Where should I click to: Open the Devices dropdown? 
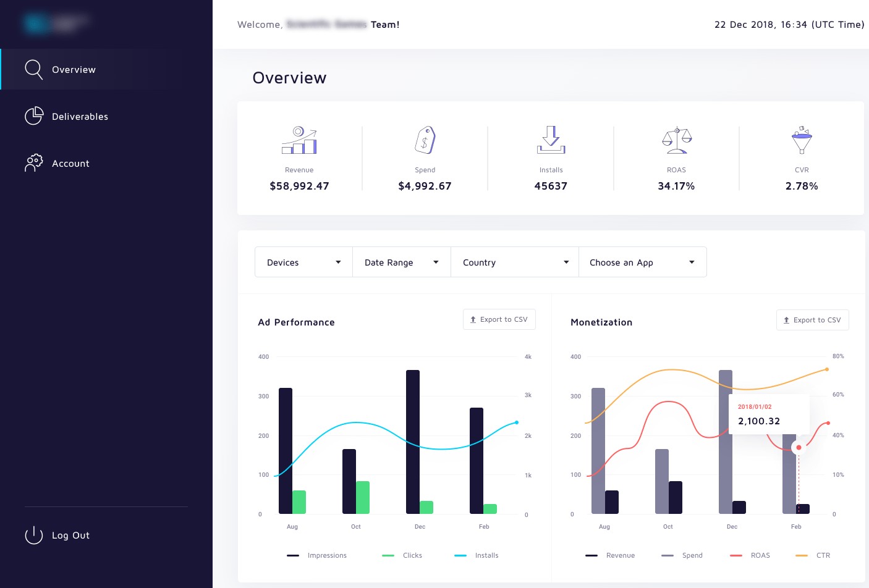point(303,262)
